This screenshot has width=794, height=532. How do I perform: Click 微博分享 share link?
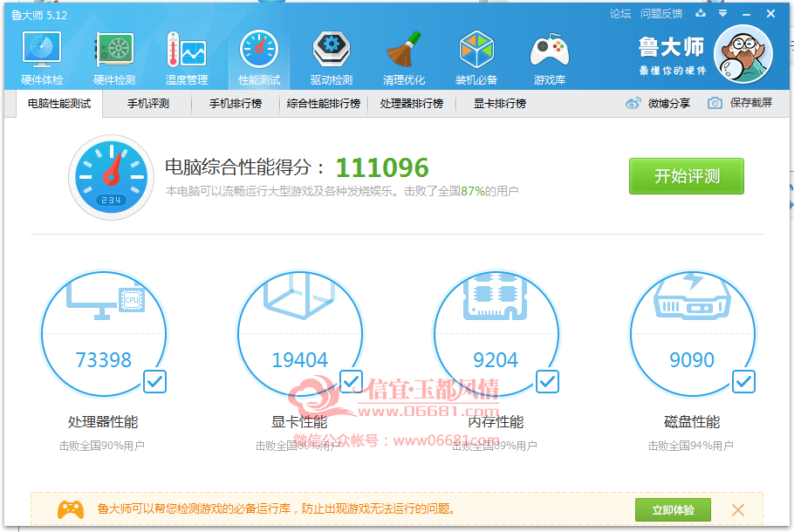669,103
